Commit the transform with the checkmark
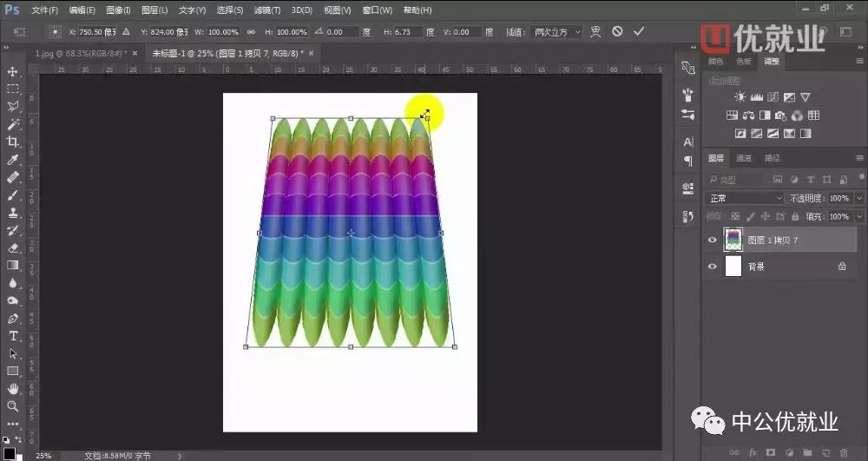This screenshot has height=461, width=868. [x=639, y=31]
